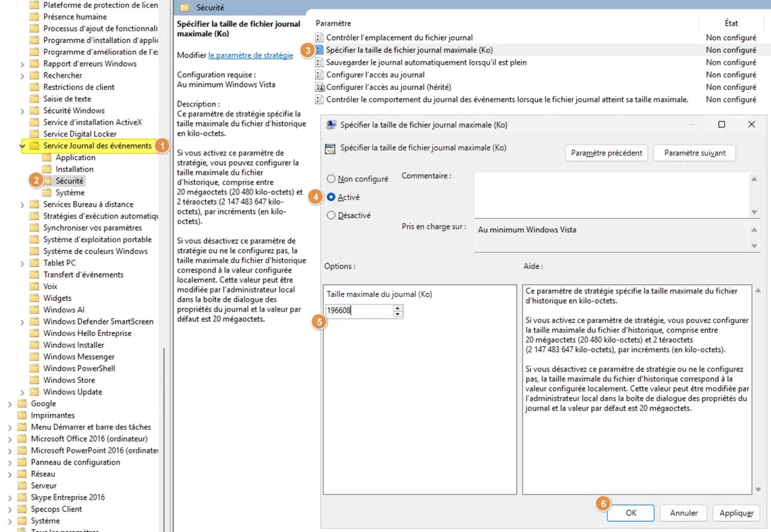Select the Application folder under Journal des événements
This screenshot has width=771, height=532.
point(75,157)
